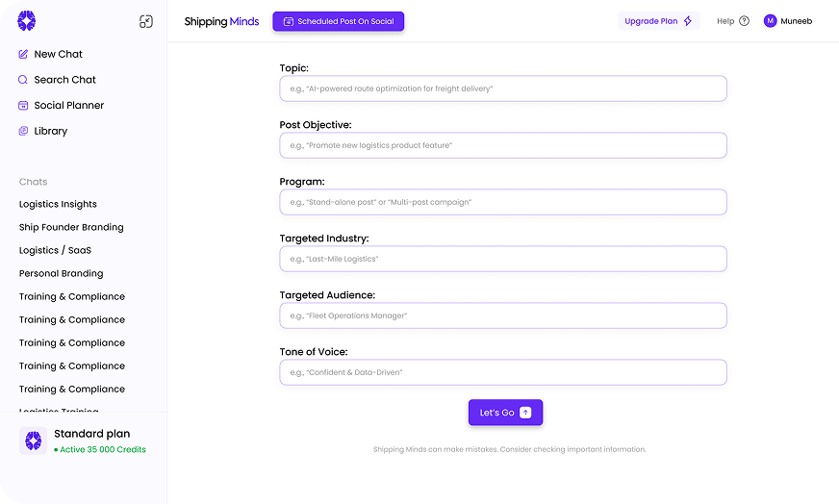Click the Search Chat magnifier icon
Viewport: 839px width, 504px height.
pyautogui.click(x=23, y=80)
